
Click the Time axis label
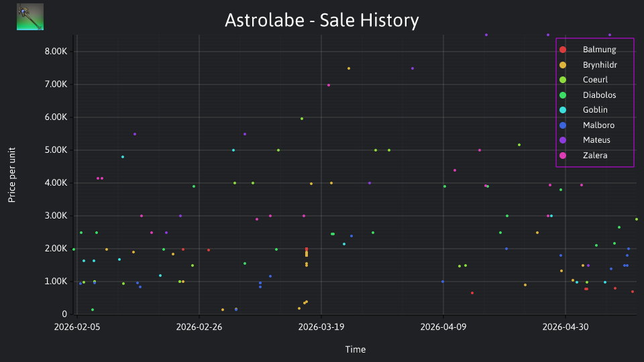point(356,349)
